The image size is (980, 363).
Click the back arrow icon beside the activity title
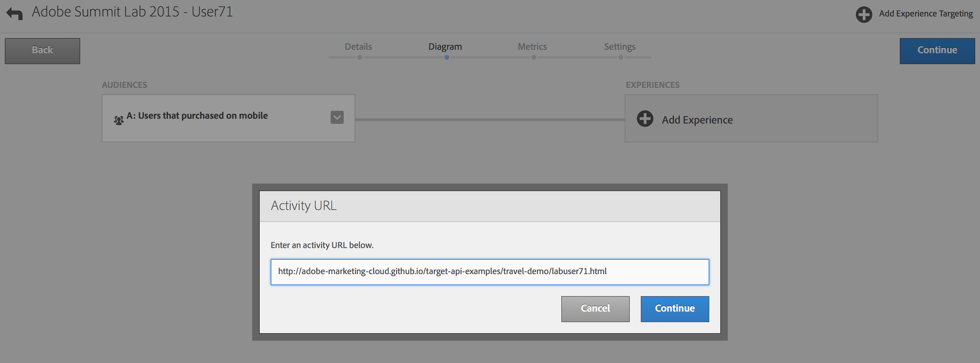[14, 14]
